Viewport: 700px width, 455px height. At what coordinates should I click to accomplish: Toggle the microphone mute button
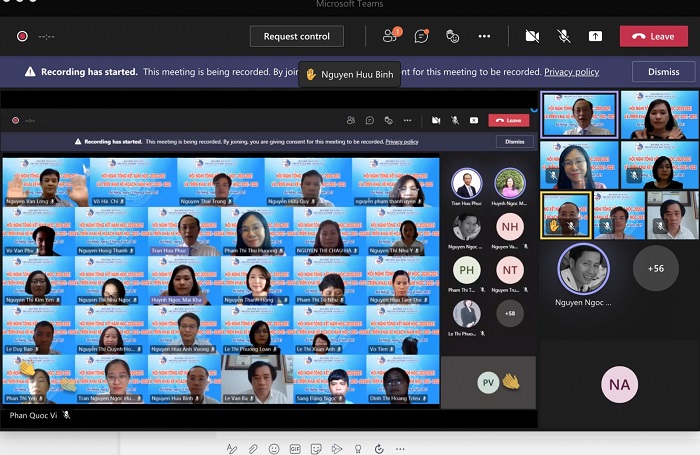(564, 36)
